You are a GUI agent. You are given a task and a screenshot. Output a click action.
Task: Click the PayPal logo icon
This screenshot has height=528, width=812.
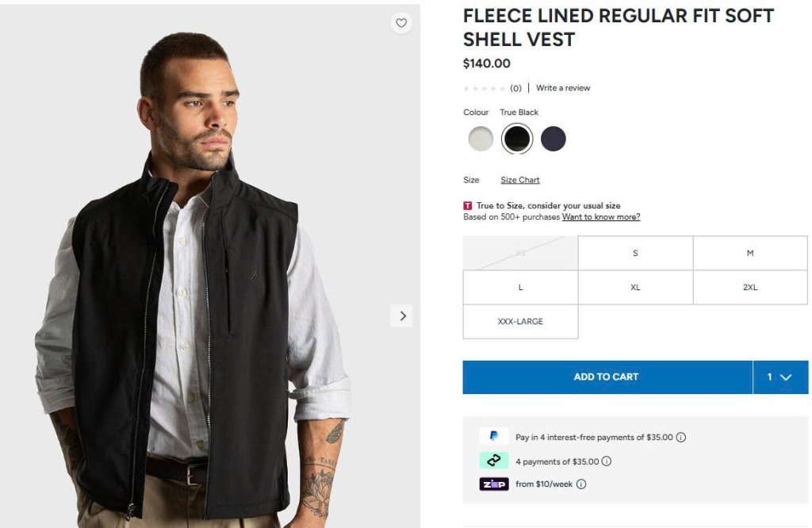[493, 436]
